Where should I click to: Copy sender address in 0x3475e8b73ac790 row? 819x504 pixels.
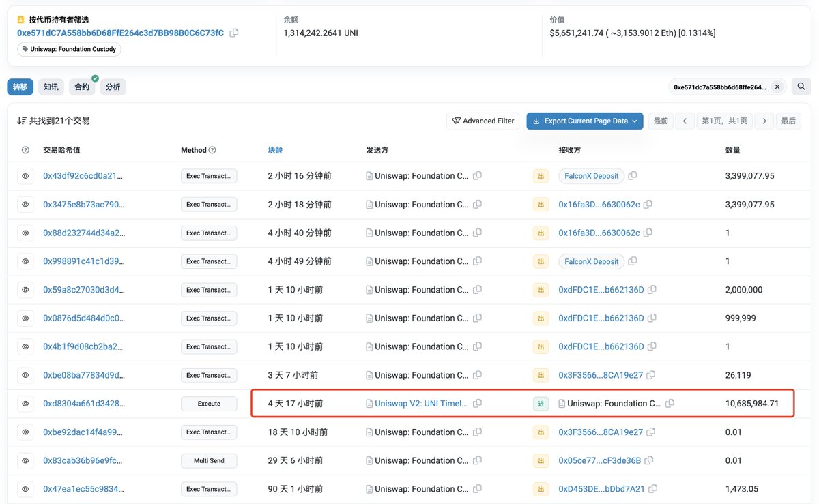[x=477, y=205]
